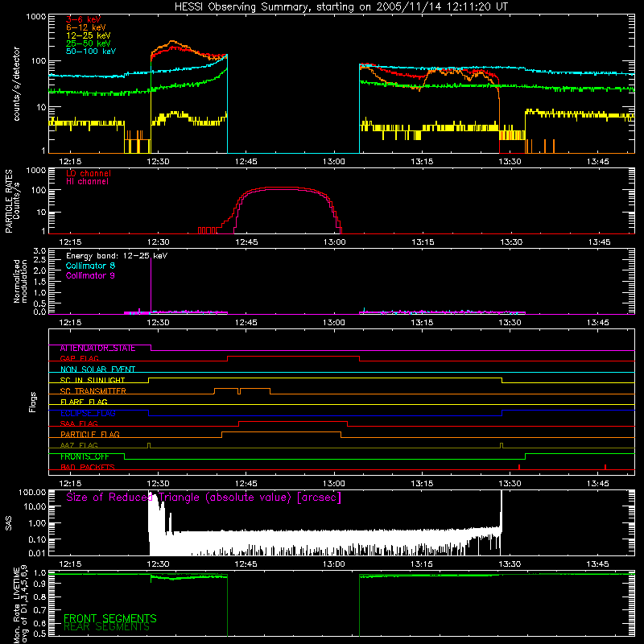This screenshot has width=644, height=644.
Task: Click the BAD_PACKETS tick near 13:45
Action: click(605, 467)
